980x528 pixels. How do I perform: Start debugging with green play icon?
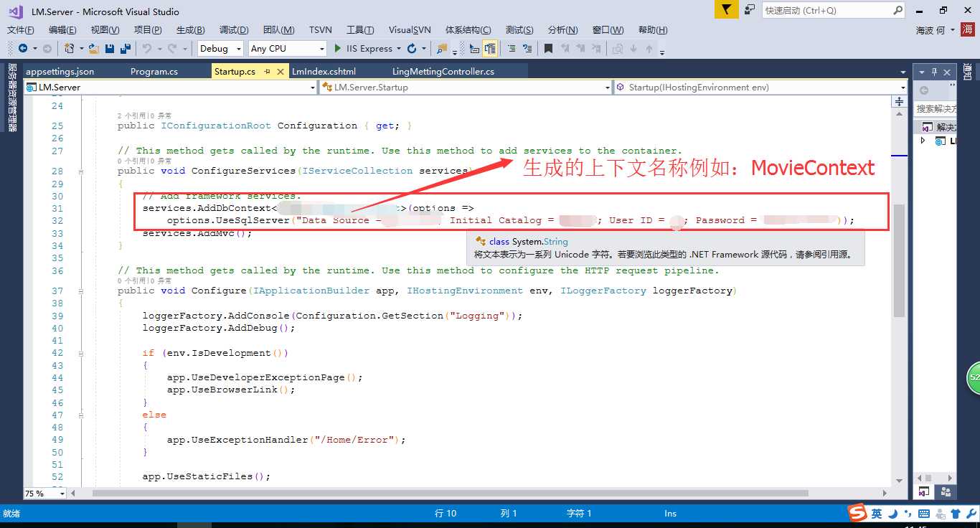(338, 48)
